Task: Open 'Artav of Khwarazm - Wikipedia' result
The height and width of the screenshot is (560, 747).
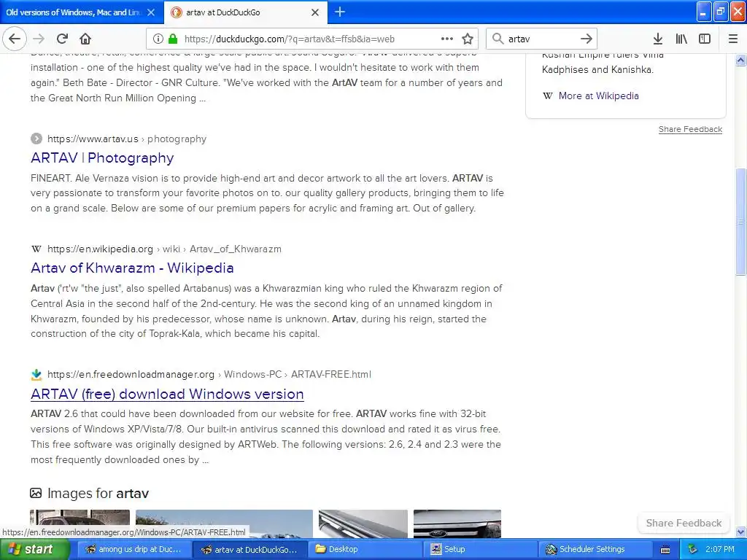Action: 133,268
